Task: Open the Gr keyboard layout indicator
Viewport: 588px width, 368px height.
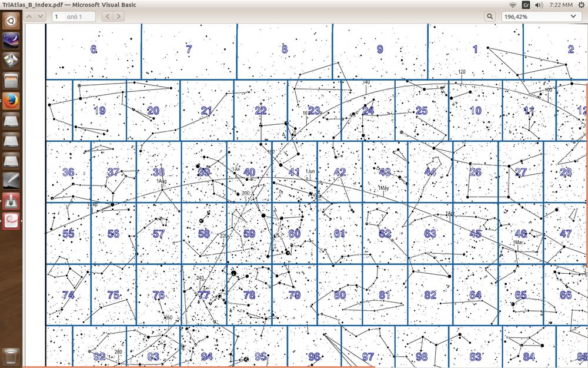Action: pyautogui.click(x=526, y=5)
